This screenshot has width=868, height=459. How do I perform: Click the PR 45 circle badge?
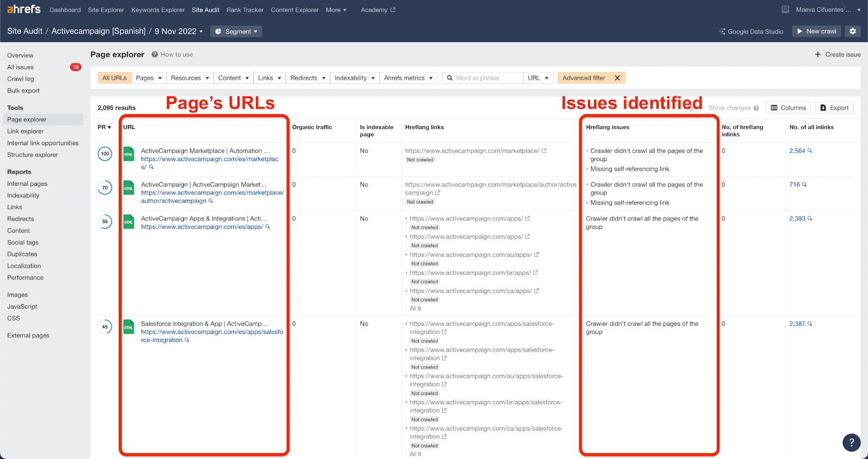(x=105, y=327)
